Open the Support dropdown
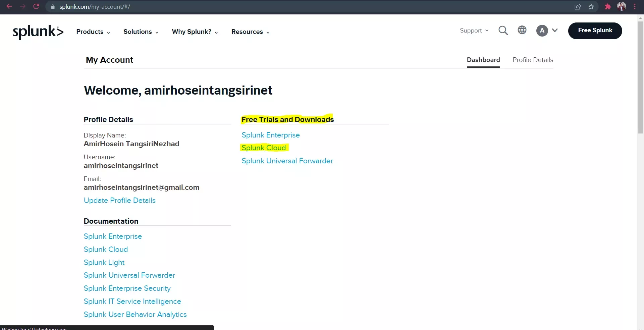This screenshot has height=330, width=644. coord(474,31)
